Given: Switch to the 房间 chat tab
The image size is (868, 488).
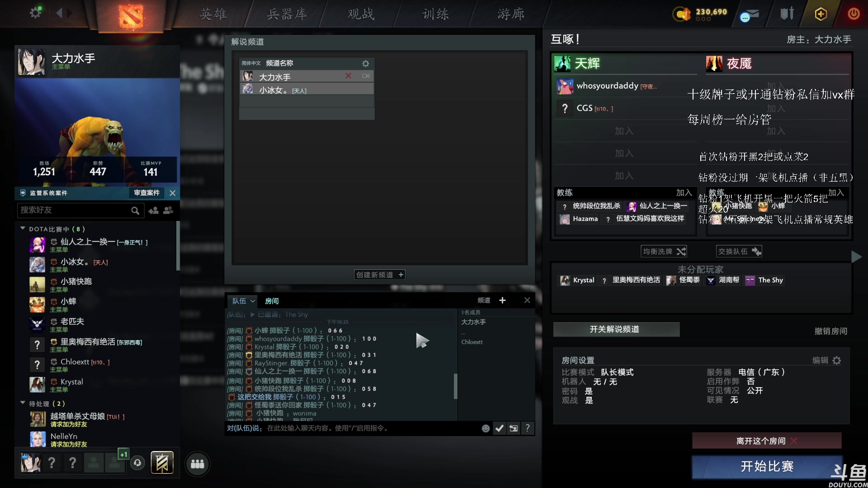Looking at the screenshot, I should tap(272, 301).
